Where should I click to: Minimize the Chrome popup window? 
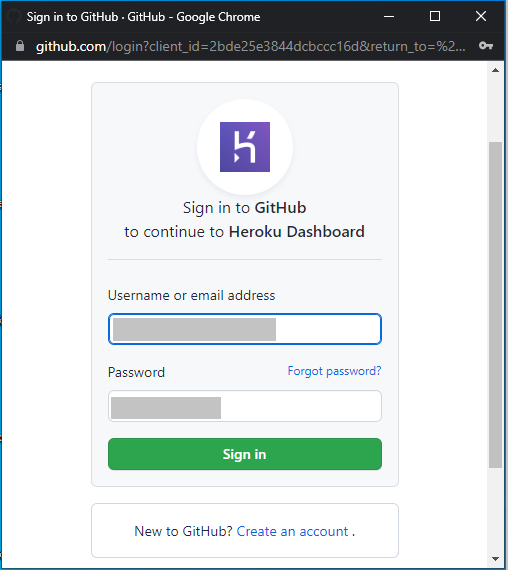[x=389, y=16]
